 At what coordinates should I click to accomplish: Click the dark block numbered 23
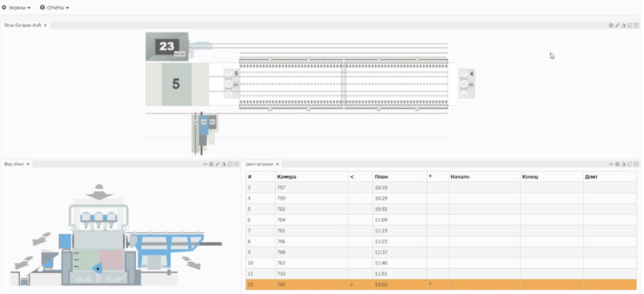point(167,47)
